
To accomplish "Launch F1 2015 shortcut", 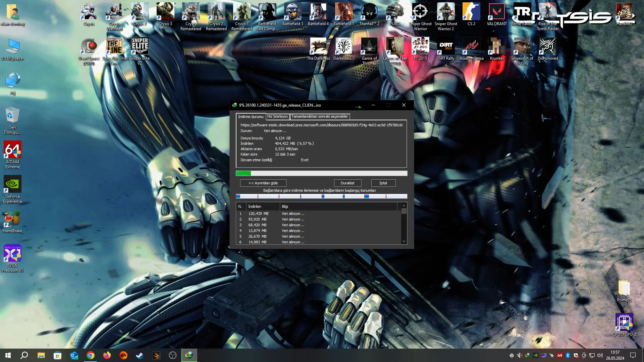I will pyautogui.click(x=420, y=49).
